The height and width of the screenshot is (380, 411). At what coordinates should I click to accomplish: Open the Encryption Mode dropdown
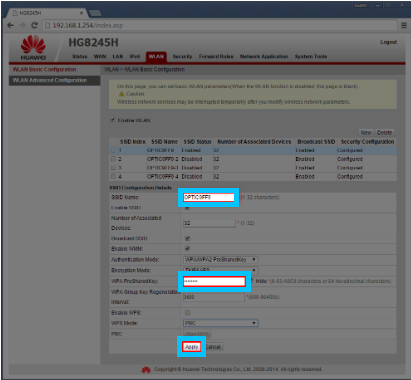pos(221,270)
